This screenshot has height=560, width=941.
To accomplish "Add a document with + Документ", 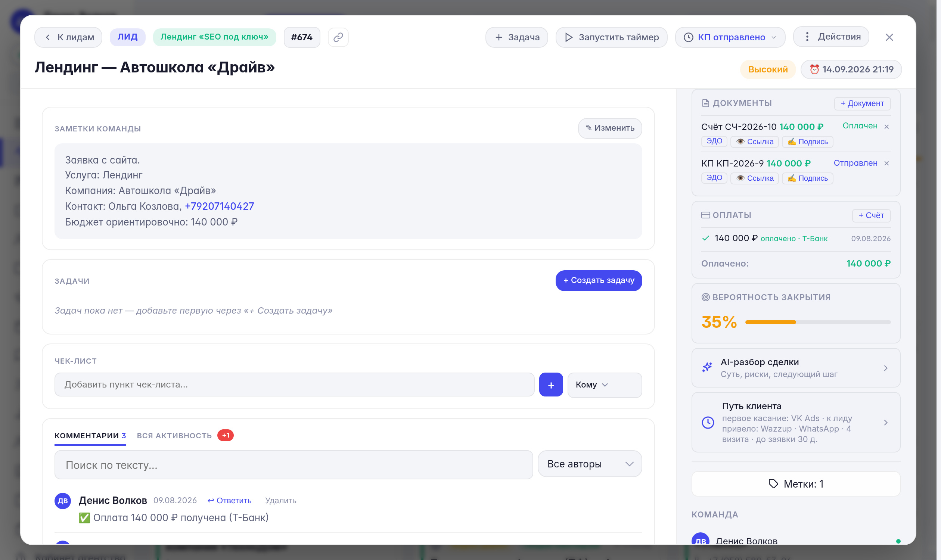I will pos(862,103).
